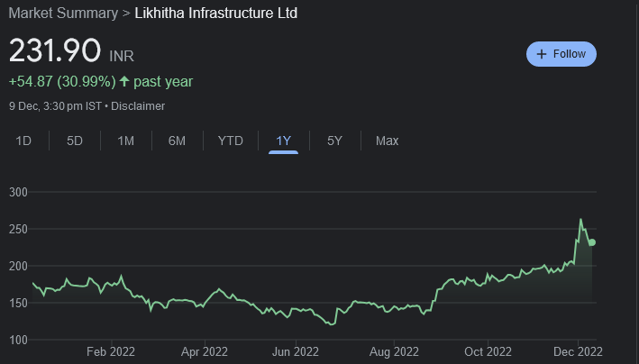Click the green end-point dot on chart

point(592,242)
